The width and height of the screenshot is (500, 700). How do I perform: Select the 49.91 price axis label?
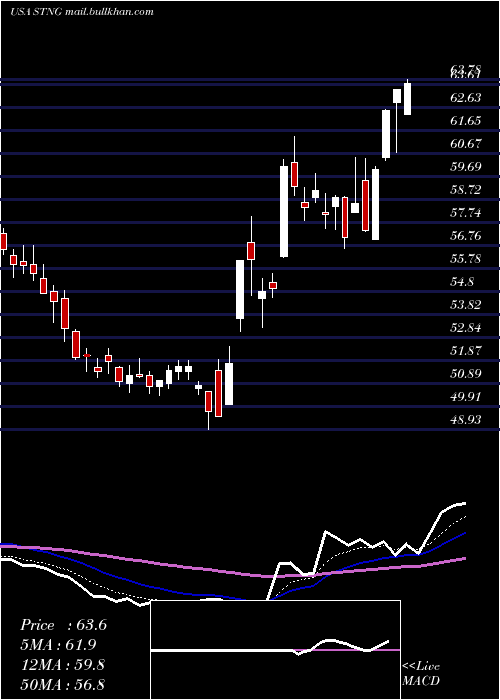(466, 397)
